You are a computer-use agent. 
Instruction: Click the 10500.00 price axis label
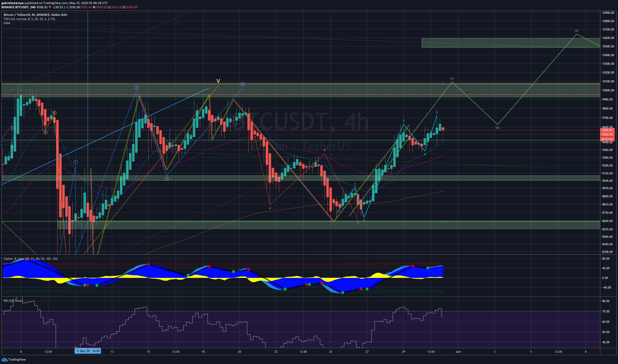click(608, 46)
